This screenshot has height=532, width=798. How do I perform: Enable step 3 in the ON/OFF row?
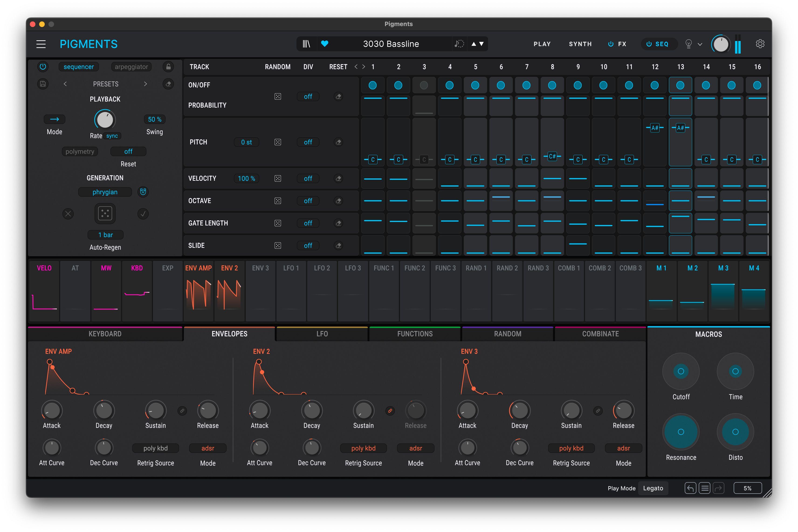pos(424,85)
